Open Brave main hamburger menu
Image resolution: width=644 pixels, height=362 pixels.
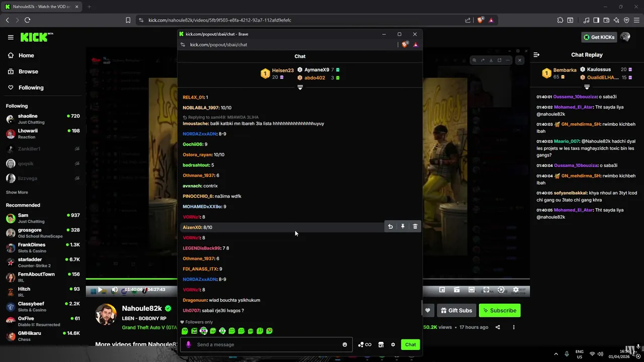coord(636,20)
